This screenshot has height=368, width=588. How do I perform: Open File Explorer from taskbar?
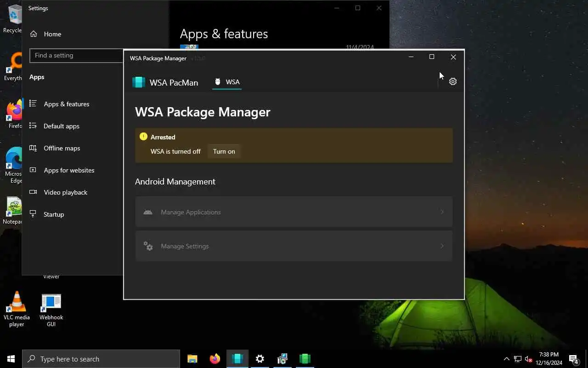pyautogui.click(x=192, y=359)
